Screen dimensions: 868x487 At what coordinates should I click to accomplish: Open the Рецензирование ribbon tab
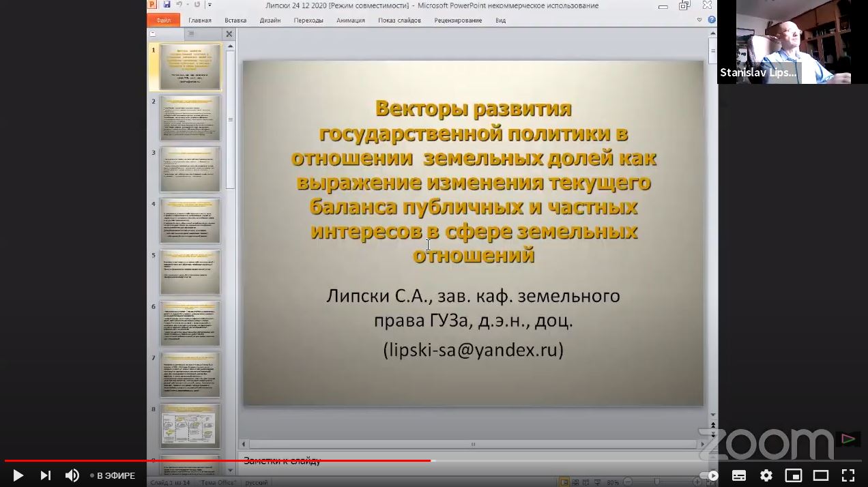458,20
